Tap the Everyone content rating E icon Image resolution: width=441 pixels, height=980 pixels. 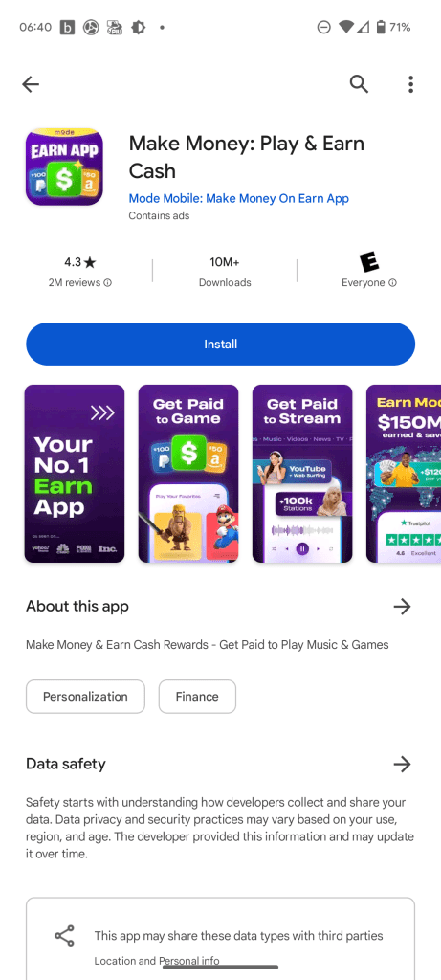tap(369, 262)
